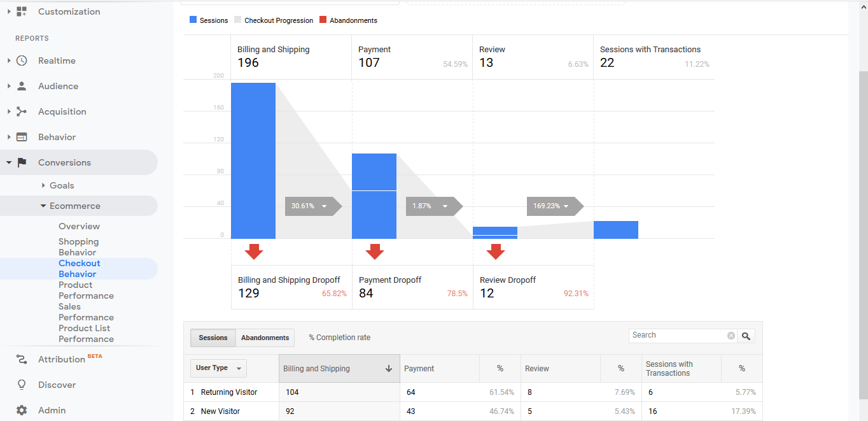
Task: Switch to the Abandonments tab
Action: pos(265,338)
